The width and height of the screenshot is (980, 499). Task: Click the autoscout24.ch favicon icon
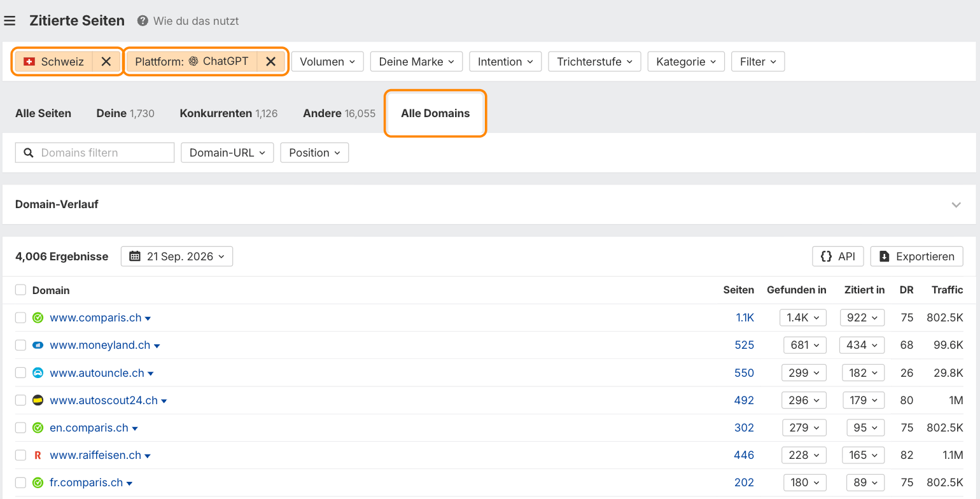pyautogui.click(x=38, y=400)
